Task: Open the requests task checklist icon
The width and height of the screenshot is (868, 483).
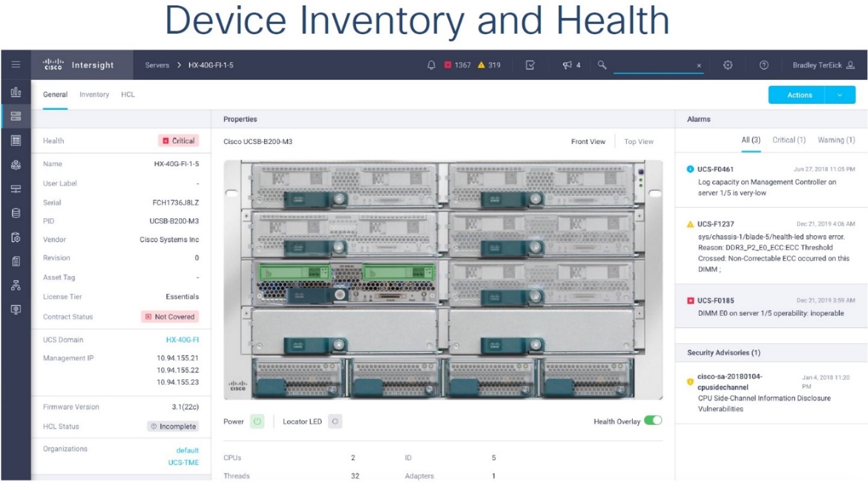Action: 530,65
